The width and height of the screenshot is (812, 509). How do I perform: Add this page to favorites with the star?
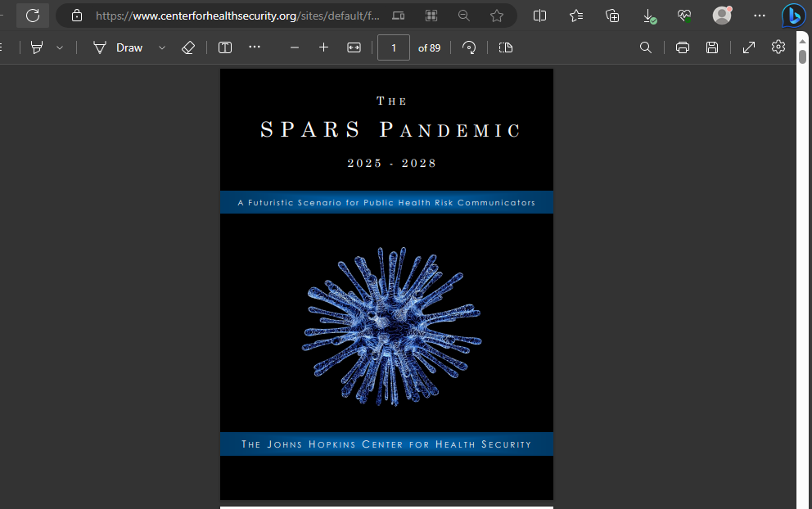point(497,16)
